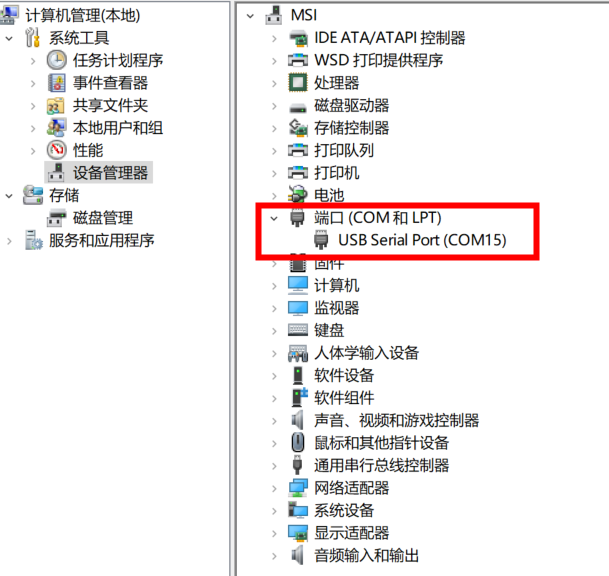This screenshot has width=609, height=576.
Task: Click the Shared Folders icon
Action: (56, 106)
